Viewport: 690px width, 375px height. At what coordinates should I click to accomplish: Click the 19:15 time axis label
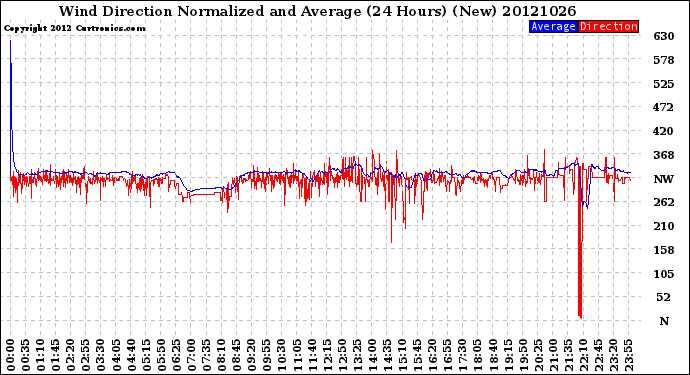point(508,355)
